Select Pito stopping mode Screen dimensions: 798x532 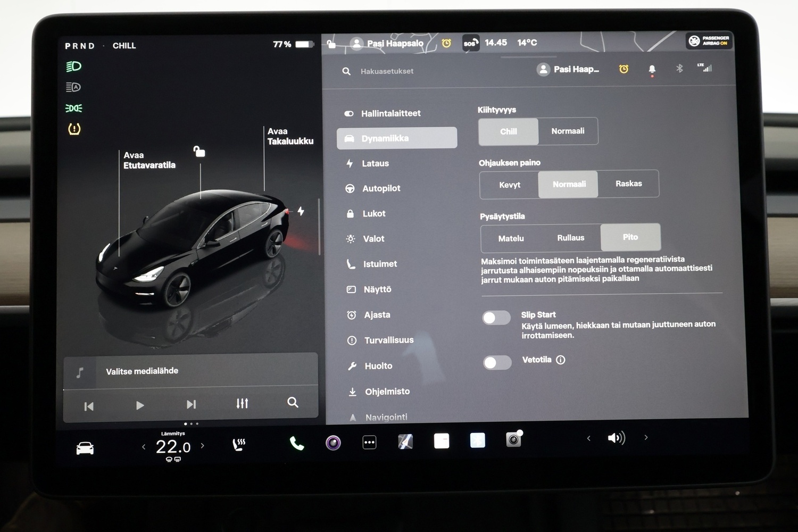pos(630,237)
